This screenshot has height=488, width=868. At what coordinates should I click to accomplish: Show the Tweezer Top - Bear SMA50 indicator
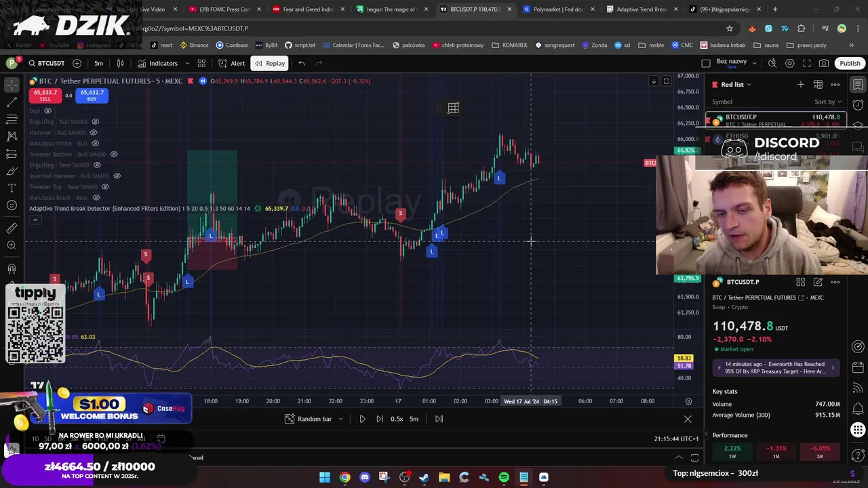105,186
